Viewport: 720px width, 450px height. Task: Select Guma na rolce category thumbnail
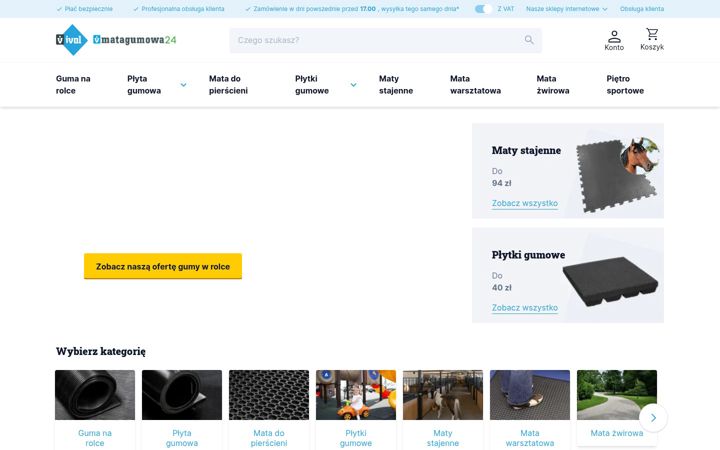95,395
